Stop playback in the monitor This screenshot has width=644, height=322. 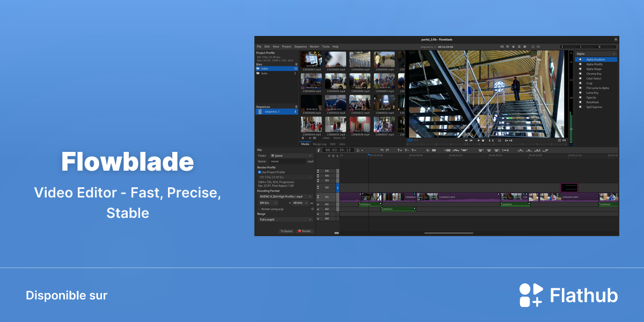click(483, 141)
